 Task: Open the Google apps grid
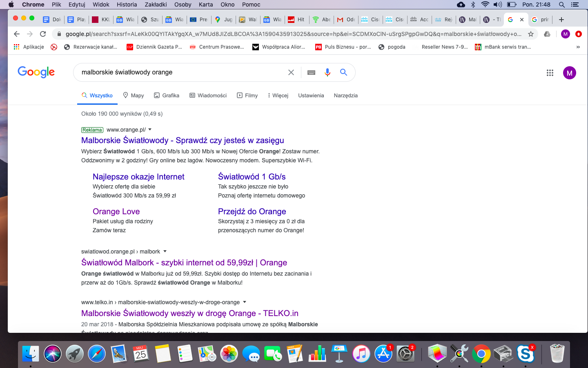(550, 73)
